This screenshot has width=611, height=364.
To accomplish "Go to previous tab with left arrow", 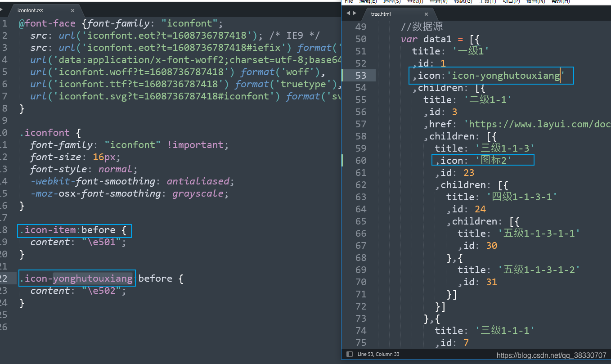I will 348,13.
